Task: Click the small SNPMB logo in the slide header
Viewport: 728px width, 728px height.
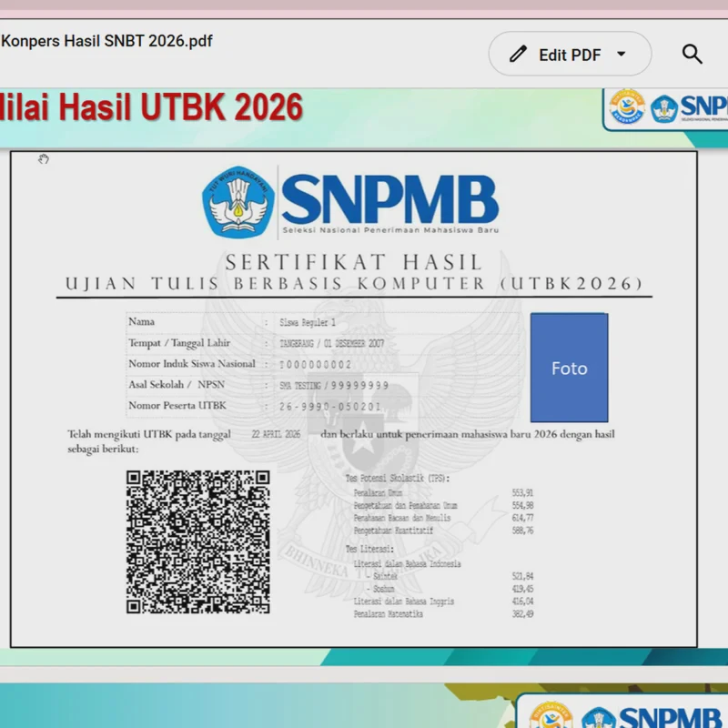Action: point(689,107)
